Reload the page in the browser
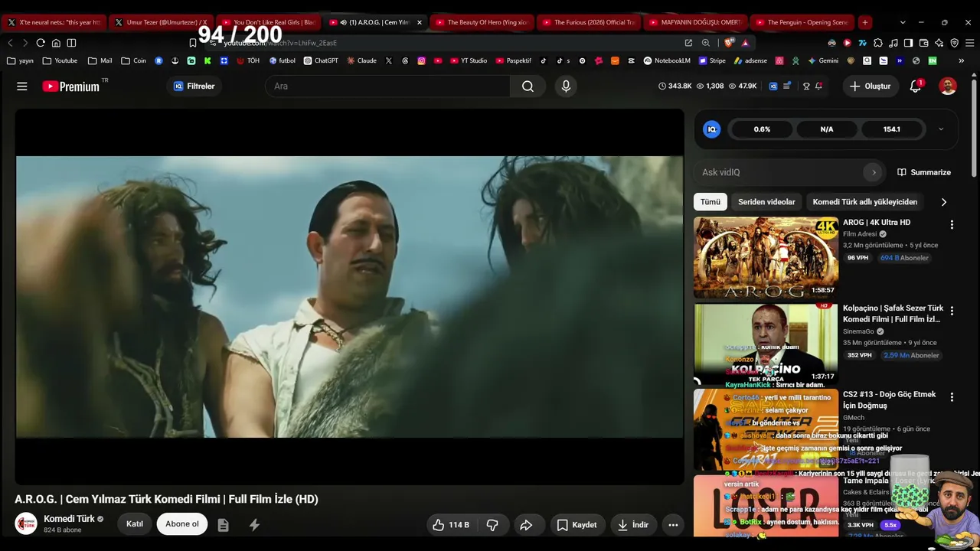This screenshot has width=980, height=551. (x=41, y=43)
